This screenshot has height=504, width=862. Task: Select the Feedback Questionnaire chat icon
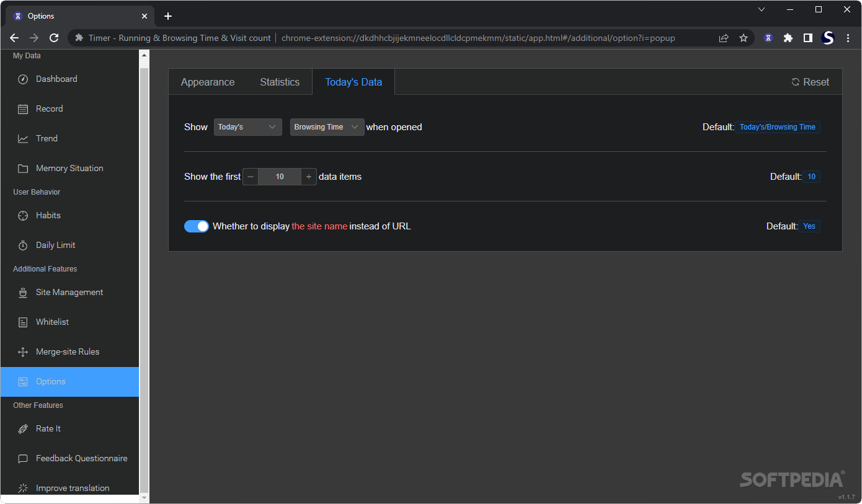click(23, 459)
